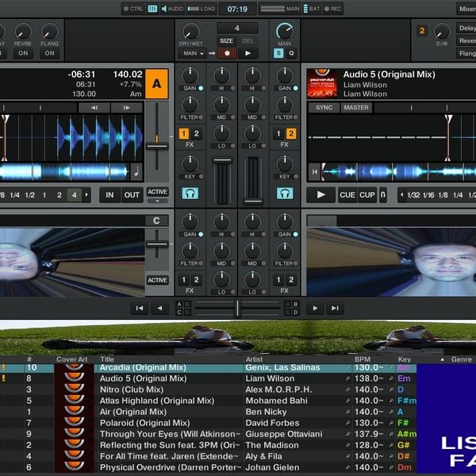Click crossfader nudge right arrow
Screen dimensions: 476x476
315,309
